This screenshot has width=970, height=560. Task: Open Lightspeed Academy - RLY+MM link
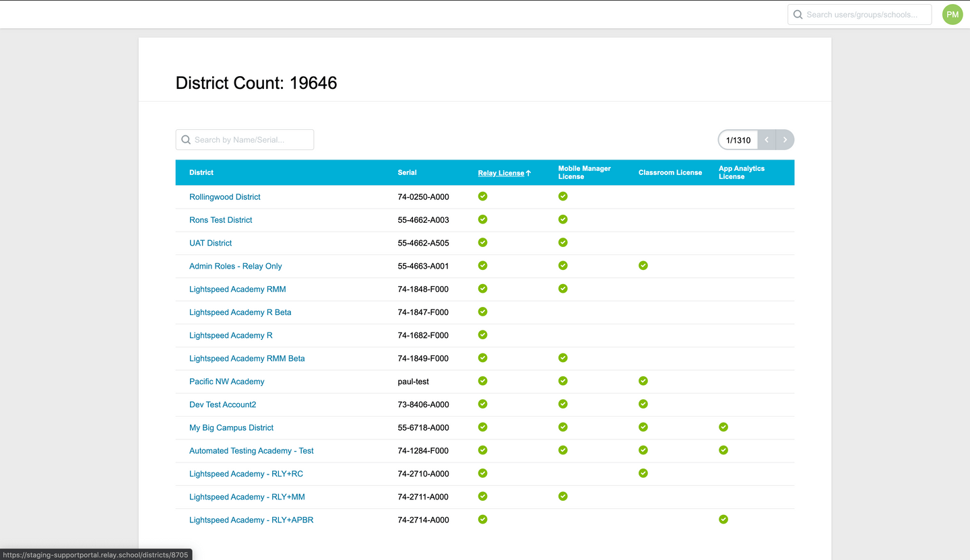pyautogui.click(x=247, y=497)
